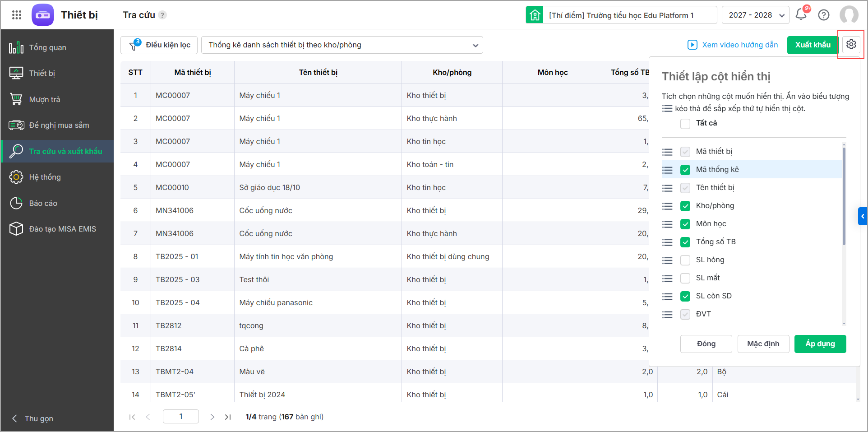Click the column list scrollbar

[x=844, y=196]
